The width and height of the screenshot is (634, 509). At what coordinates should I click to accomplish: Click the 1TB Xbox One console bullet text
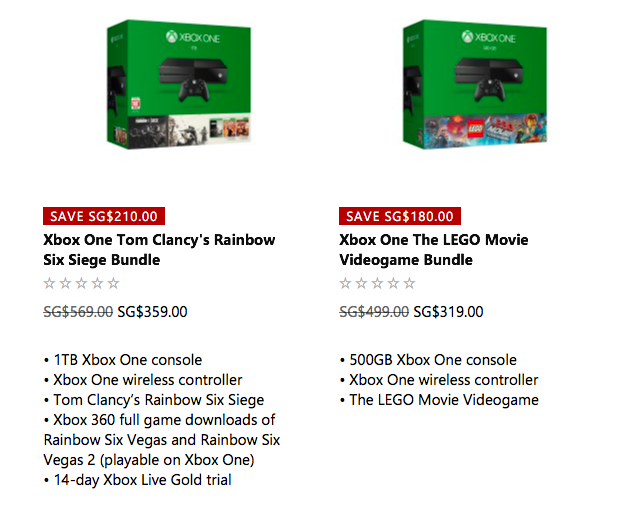tap(126, 360)
